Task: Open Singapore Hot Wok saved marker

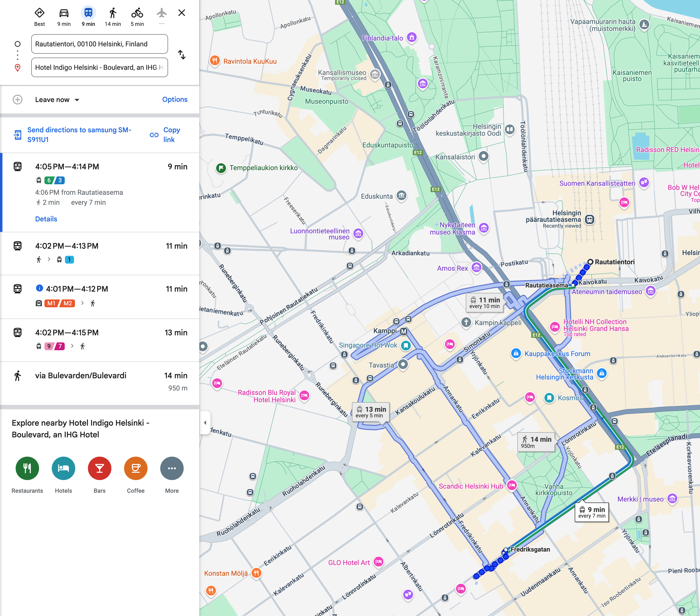Action: point(406,345)
